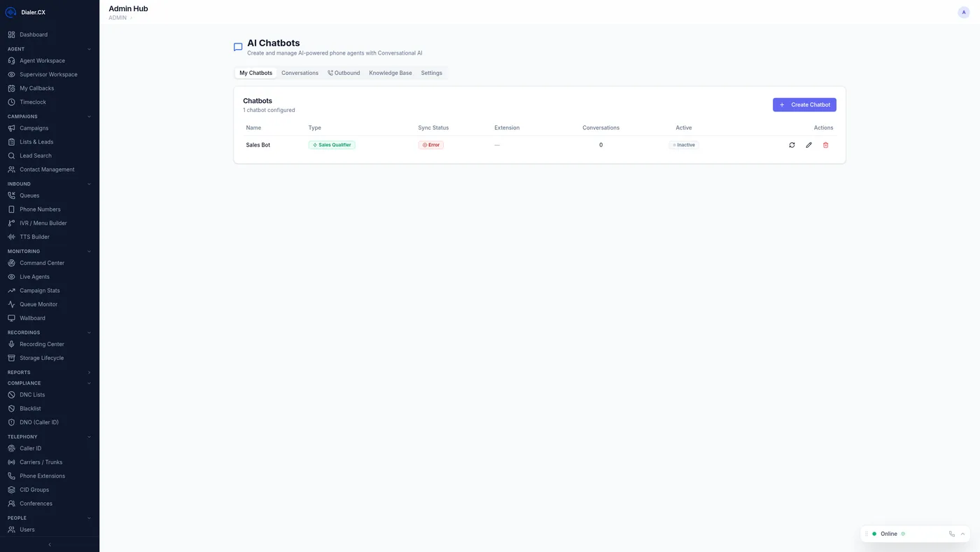This screenshot has width=980, height=552.
Task: Open the admin profile avatar
Action: point(962,12)
